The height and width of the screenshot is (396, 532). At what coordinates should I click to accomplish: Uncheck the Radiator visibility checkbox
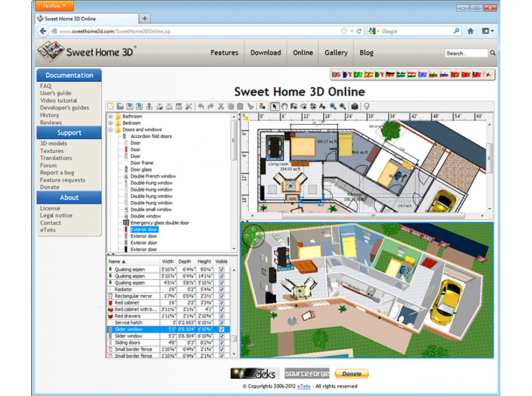(x=221, y=289)
